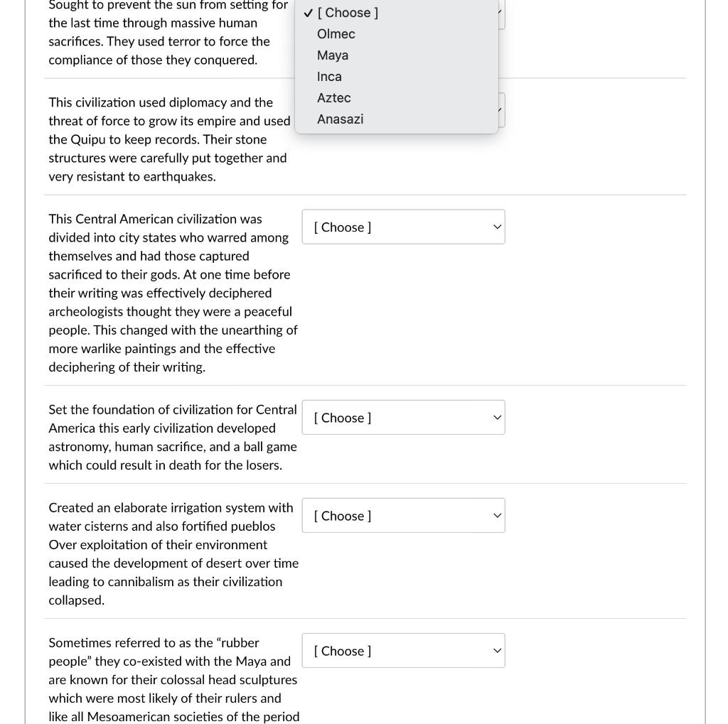Open the partly hidden dropdown for the Quipu question
Viewport: 728px width, 724px height.
(x=502, y=110)
